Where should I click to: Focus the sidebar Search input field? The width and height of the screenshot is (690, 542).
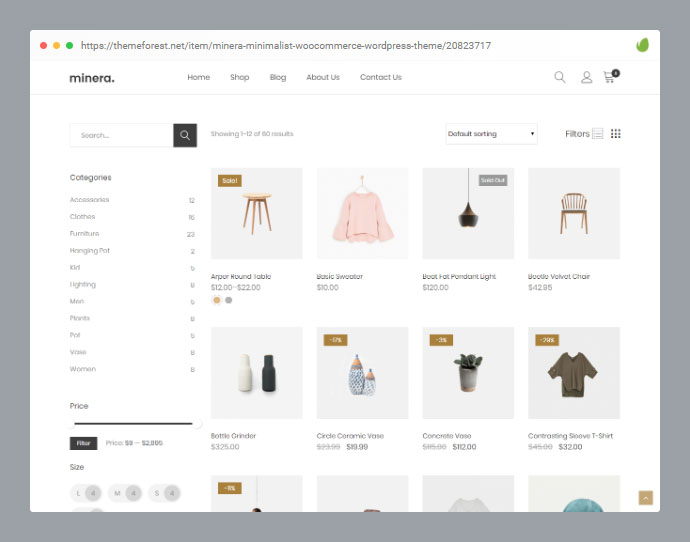pyautogui.click(x=121, y=135)
